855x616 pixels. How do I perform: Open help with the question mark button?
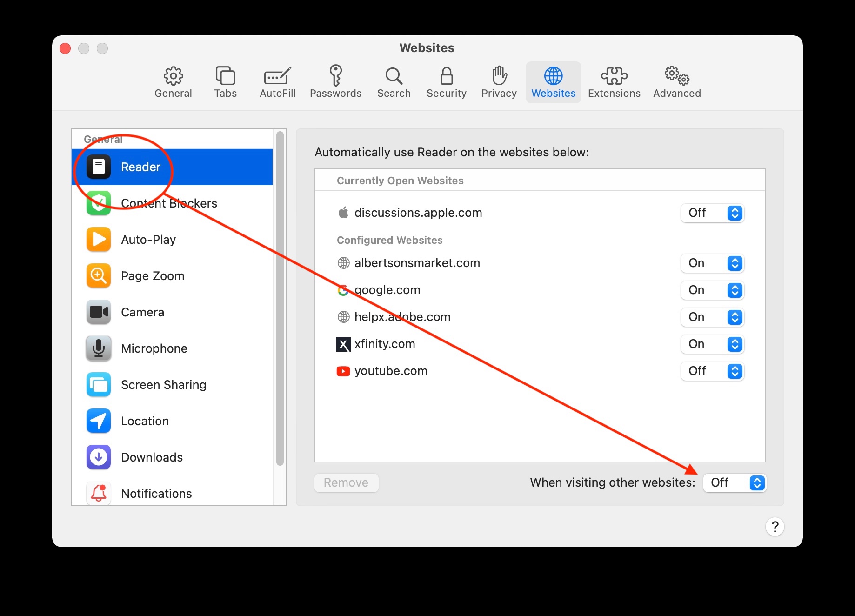coord(775,527)
